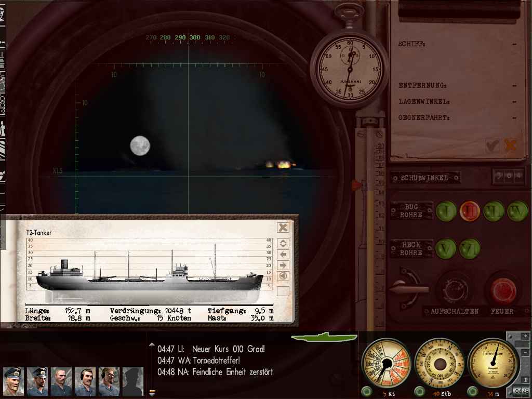This screenshot has width=532, height=399.
Task: Select stern torpedo tube VI
Action: [470, 249]
